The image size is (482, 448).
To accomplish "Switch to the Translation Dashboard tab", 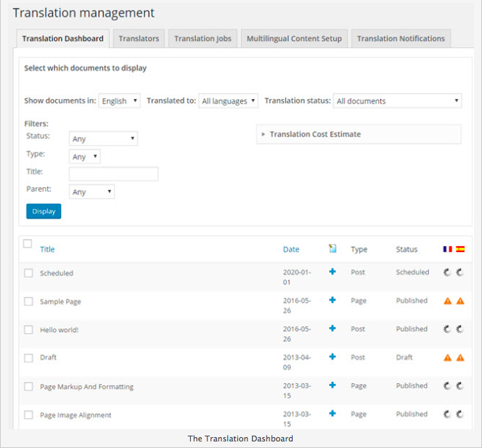I will pyautogui.click(x=63, y=39).
